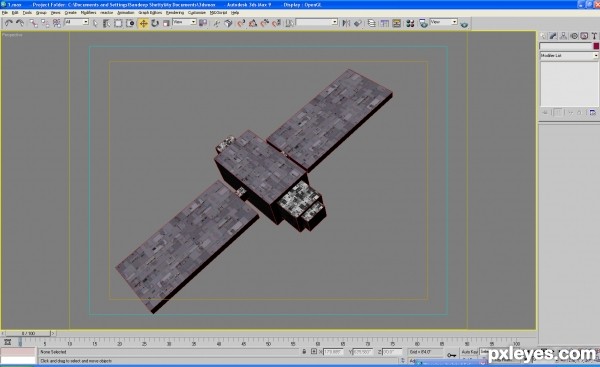Open the Select by Name dialog icon
The width and height of the screenshot is (600, 367).
(x=106, y=23)
